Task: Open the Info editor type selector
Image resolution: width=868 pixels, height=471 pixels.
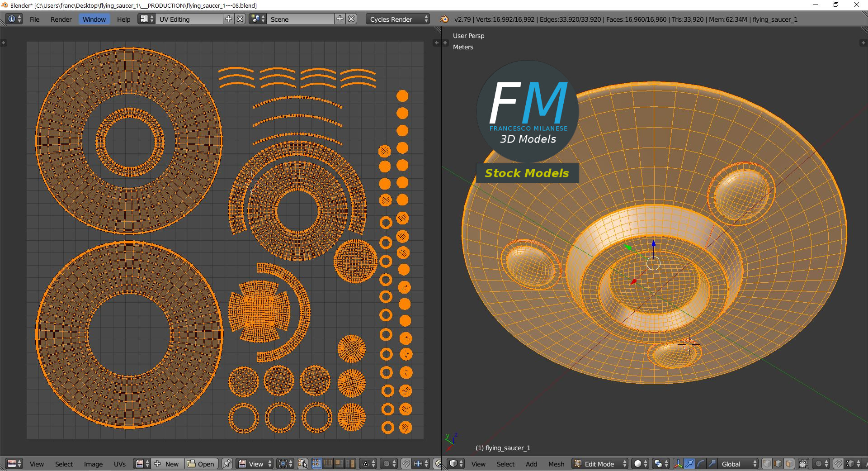Action: (x=15, y=19)
